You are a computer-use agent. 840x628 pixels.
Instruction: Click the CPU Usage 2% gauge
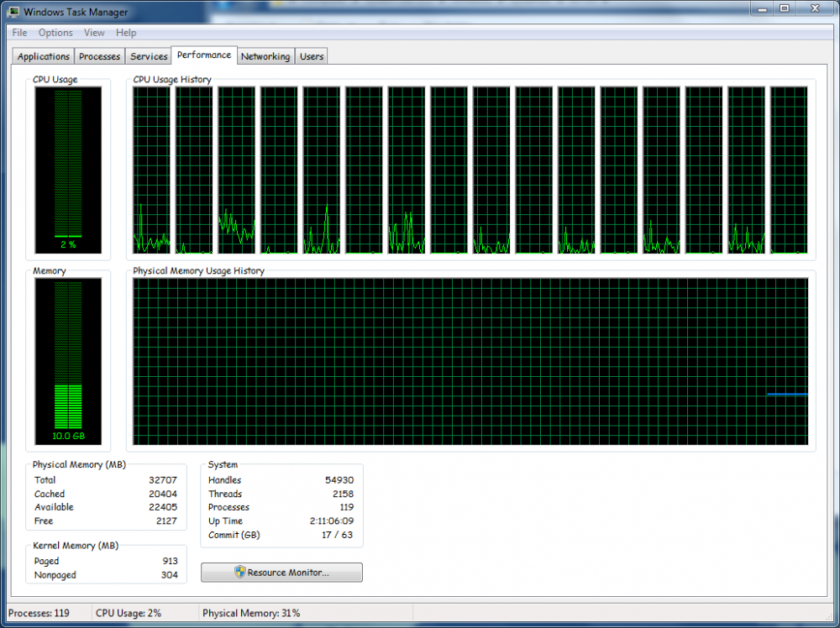(x=68, y=170)
